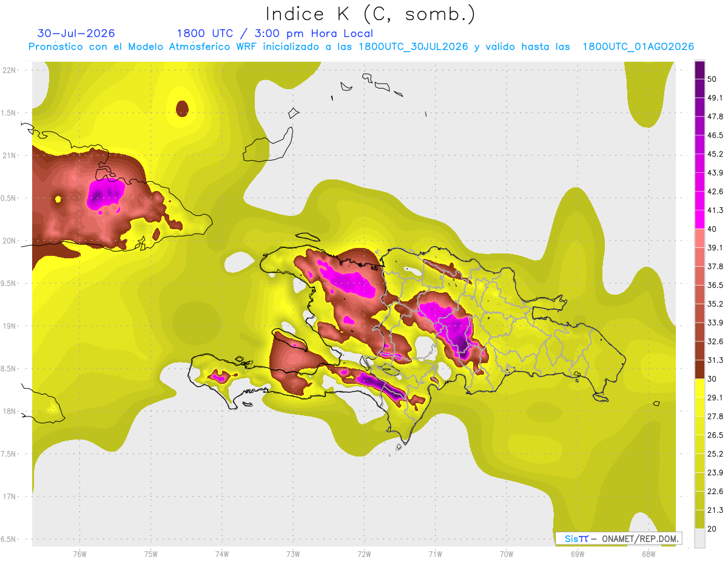Click the colorbar value "35.2"
The height and width of the screenshot is (562, 728).
pos(715,304)
